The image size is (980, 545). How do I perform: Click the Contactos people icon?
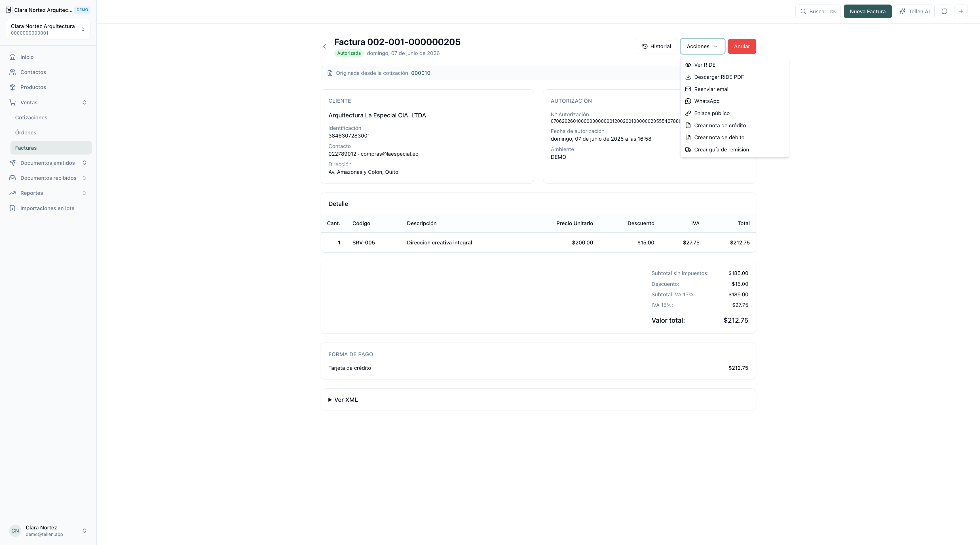tap(12, 72)
